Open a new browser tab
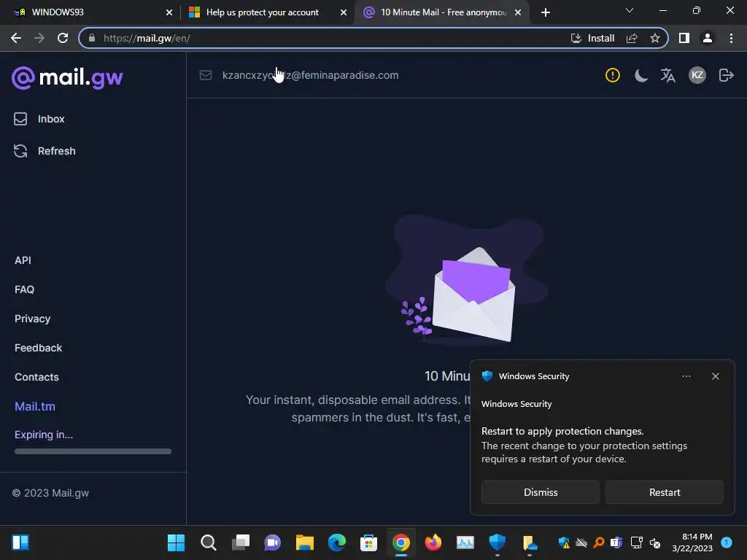Image resolution: width=747 pixels, height=560 pixels. 546,12
